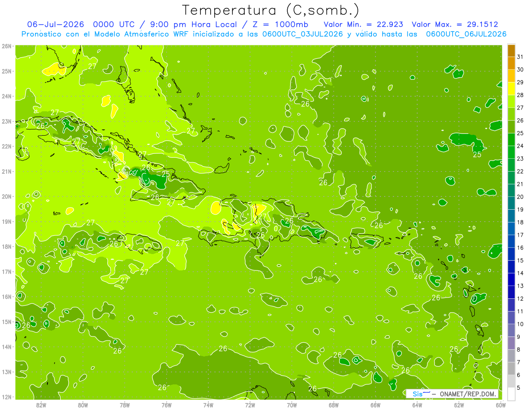This screenshot has width=532, height=411.
Task: Click the "ONAMET/REP.DOM." credit label
Action: click(x=468, y=394)
